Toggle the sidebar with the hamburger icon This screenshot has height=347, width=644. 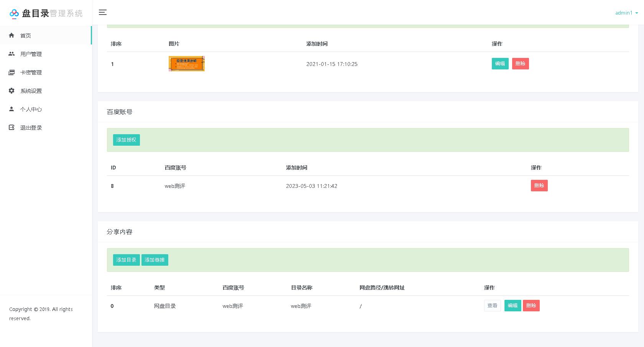[x=103, y=13]
